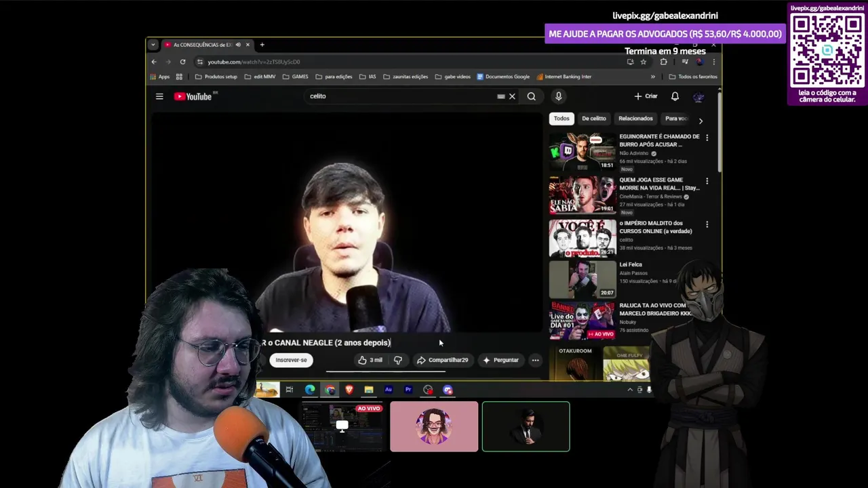Launch Microsoft Edge from the taskbar
Image resolution: width=868 pixels, height=488 pixels.
(310, 389)
